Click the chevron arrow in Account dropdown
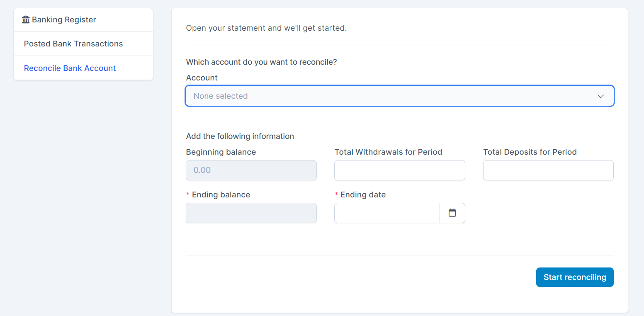This screenshot has height=316, width=644. (x=600, y=96)
